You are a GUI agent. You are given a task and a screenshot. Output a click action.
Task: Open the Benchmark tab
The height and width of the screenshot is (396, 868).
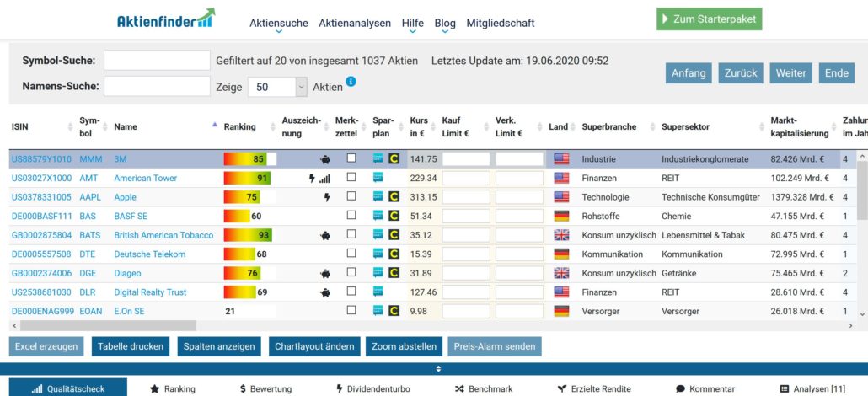coord(483,388)
